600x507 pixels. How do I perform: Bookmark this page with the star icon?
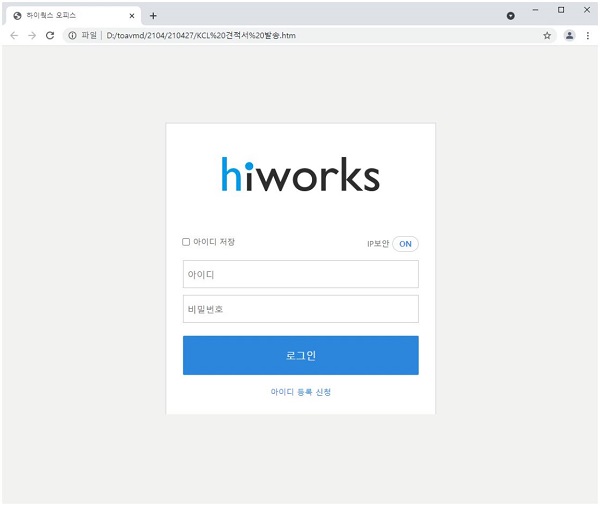[547, 36]
